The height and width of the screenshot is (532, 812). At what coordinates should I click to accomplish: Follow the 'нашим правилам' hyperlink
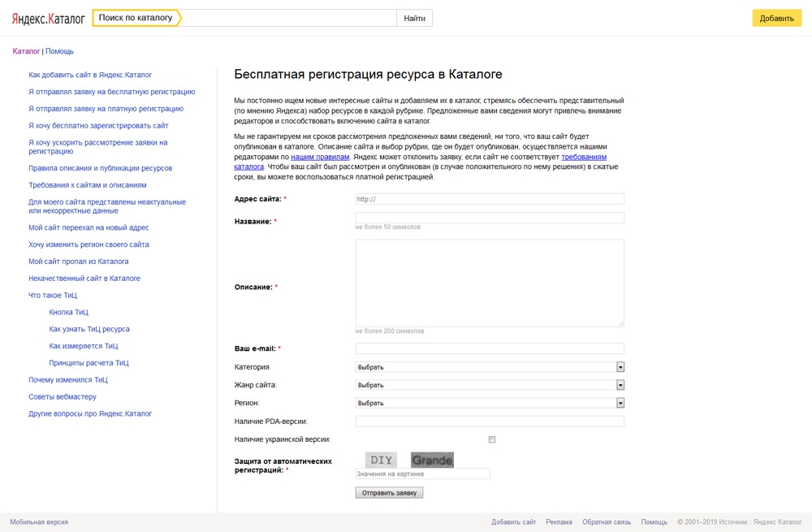tap(320, 157)
